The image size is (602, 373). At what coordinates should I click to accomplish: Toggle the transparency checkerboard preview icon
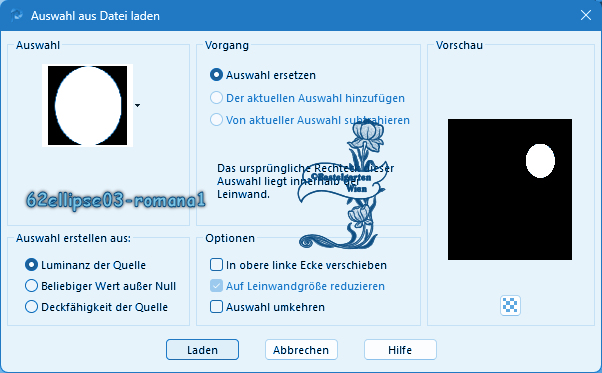coord(510,305)
